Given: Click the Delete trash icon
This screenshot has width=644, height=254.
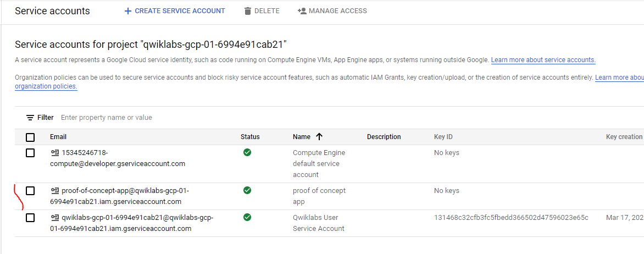Looking at the screenshot, I should click(248, 11).
